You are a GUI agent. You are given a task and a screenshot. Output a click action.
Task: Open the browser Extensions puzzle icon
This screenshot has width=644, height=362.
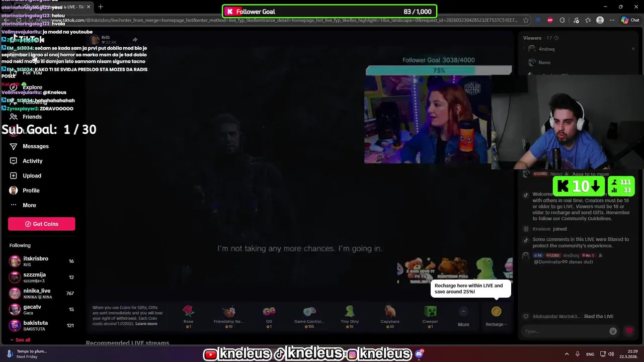(562, 20)
